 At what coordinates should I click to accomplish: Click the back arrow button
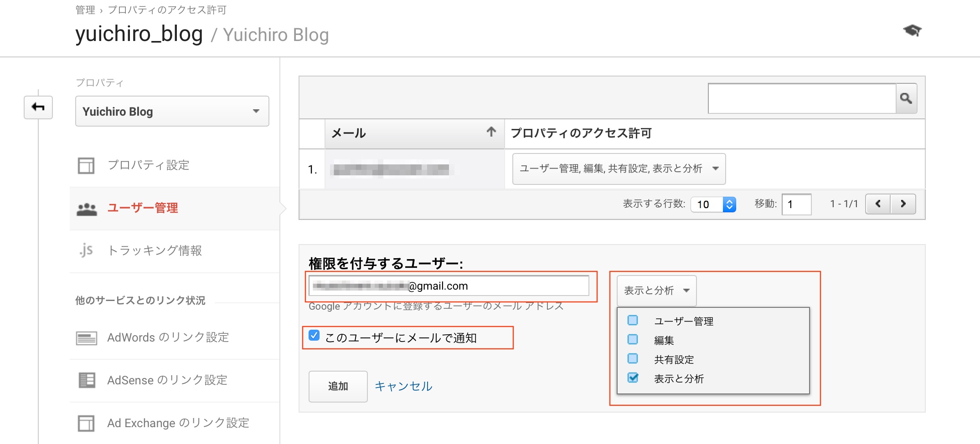point(38,107)
